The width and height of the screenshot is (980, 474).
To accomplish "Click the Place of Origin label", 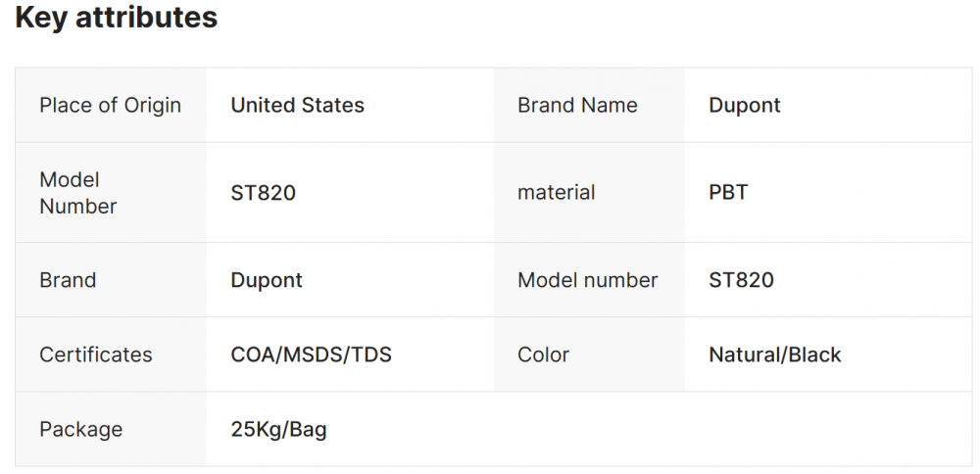I will 110,106.
